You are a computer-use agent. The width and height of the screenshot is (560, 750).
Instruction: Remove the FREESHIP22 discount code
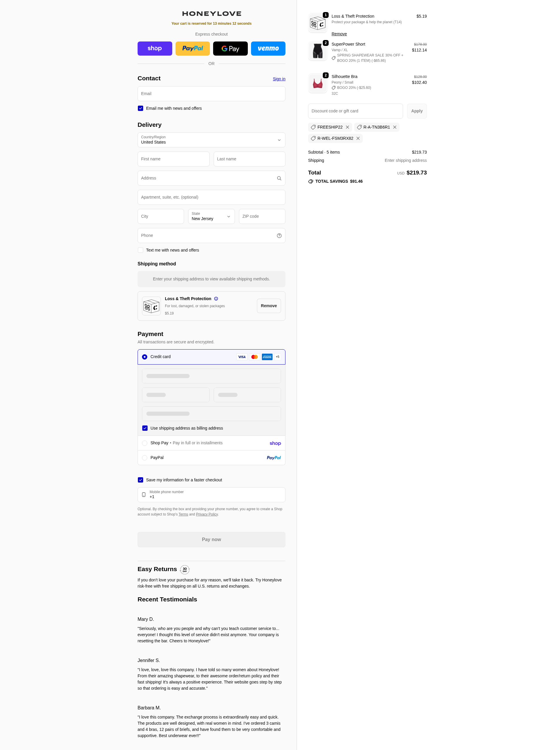pos(347,127)
